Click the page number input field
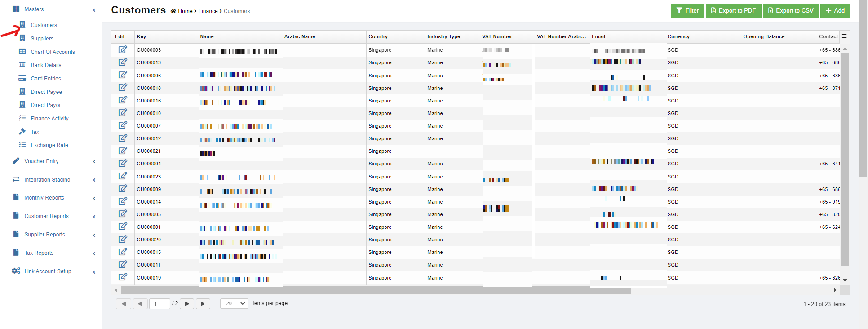The image size is (868, 329). 159,304
